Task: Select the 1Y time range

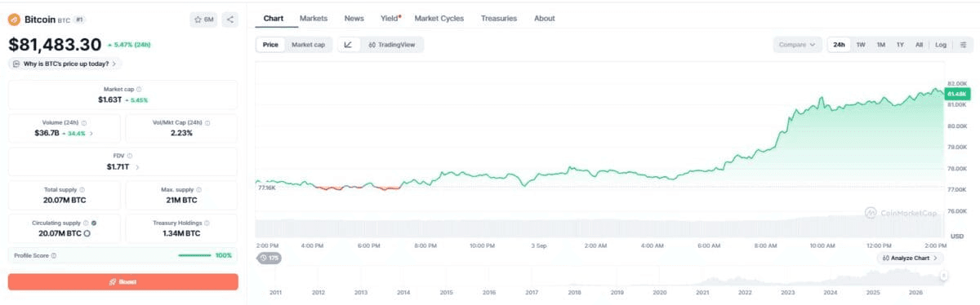Action: click(x=900, y=45)
